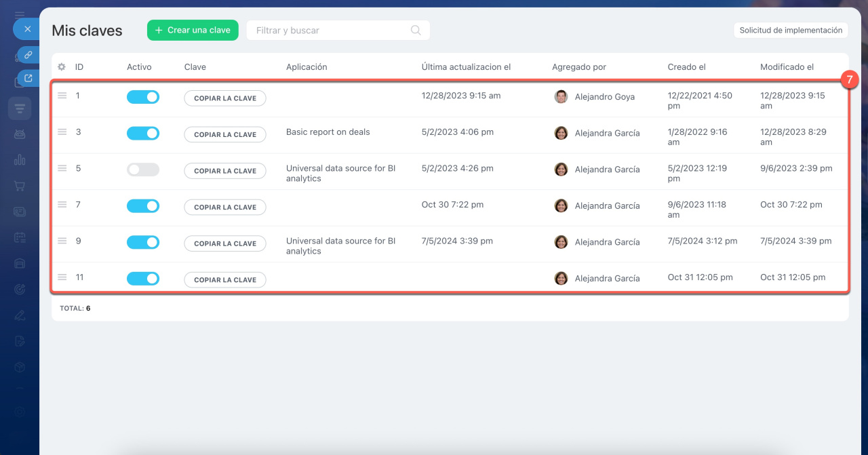
Task: Disable the active toggle for key 1
Action: (x=143, y=97)
